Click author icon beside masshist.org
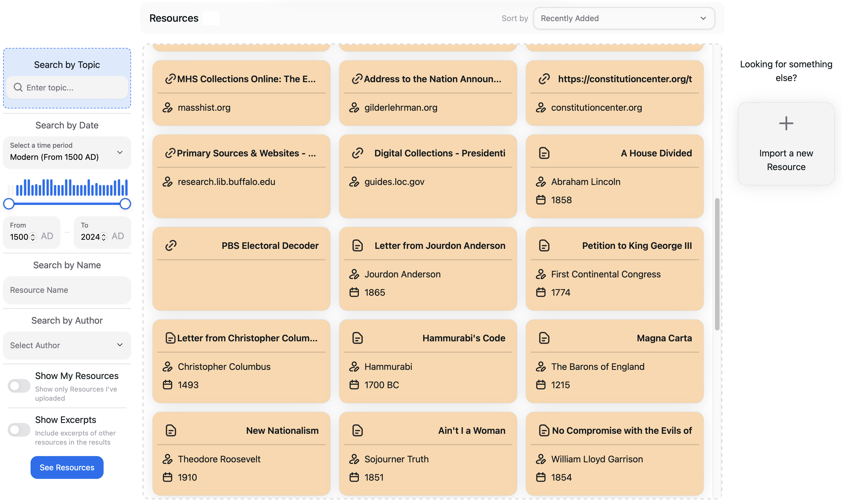Image resolution: width=842 pixels, height=504 pixels. (167, 107)
